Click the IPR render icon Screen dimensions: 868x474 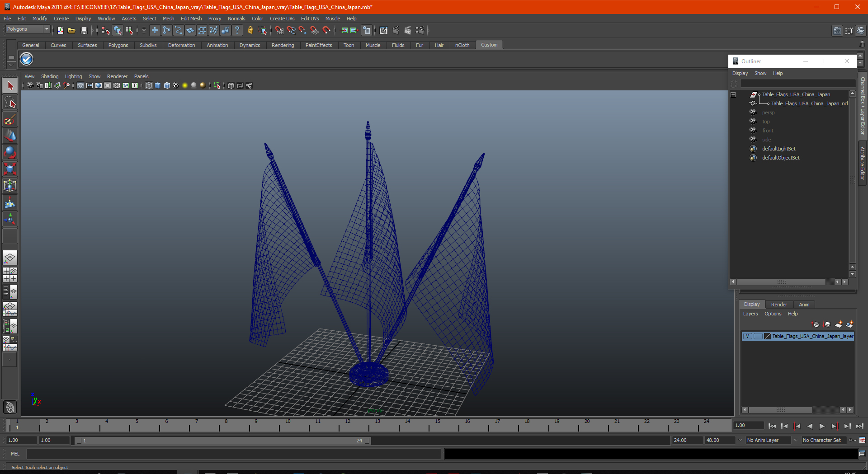coord(408,30)
